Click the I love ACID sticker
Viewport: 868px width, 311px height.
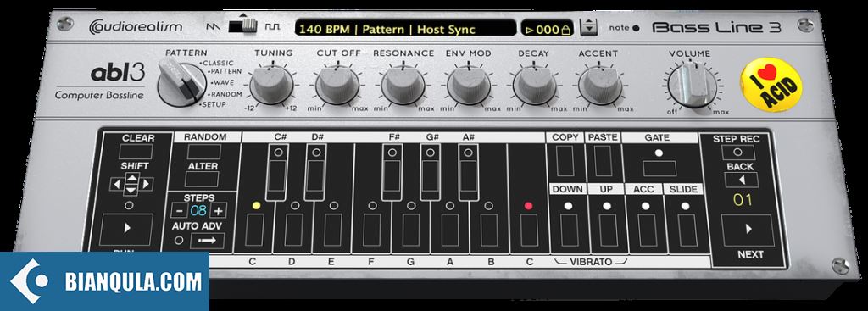pos(771,84)
